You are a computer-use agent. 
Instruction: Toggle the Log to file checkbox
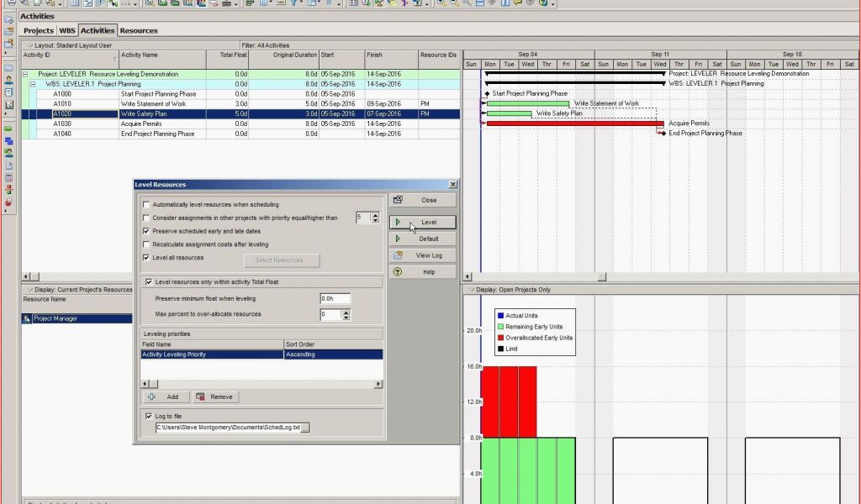click(147, 415)
